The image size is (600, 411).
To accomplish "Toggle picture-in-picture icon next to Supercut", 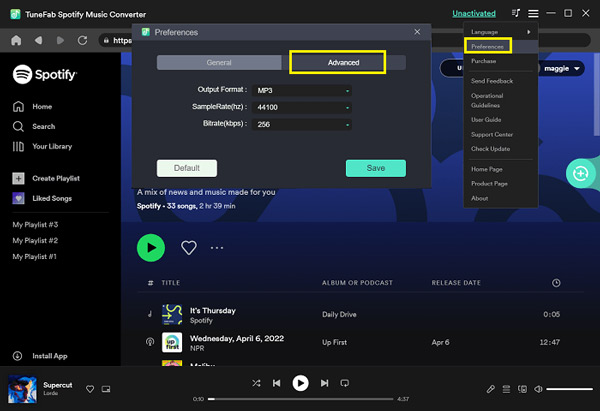I will tap(106, 389).
